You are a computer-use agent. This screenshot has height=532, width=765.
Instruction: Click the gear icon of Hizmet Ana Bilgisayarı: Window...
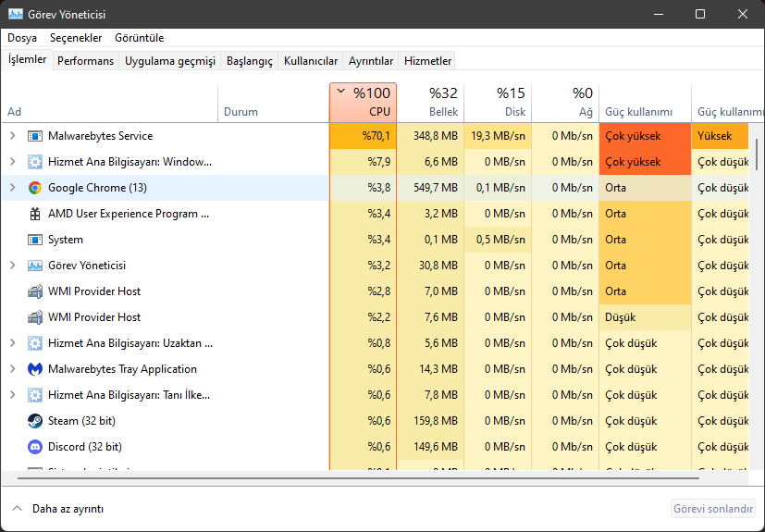pyautogui.click(x=34, y=162)
